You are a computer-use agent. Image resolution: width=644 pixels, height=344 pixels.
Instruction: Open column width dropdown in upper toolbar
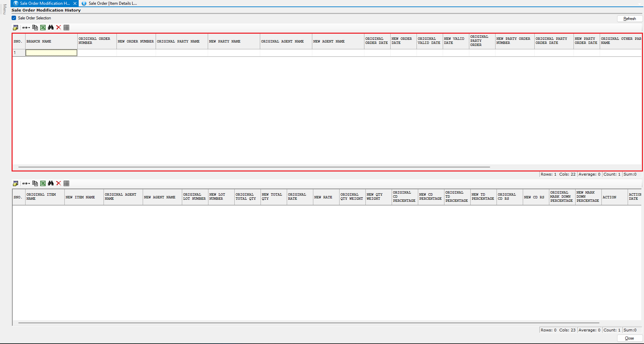[26, 28]
